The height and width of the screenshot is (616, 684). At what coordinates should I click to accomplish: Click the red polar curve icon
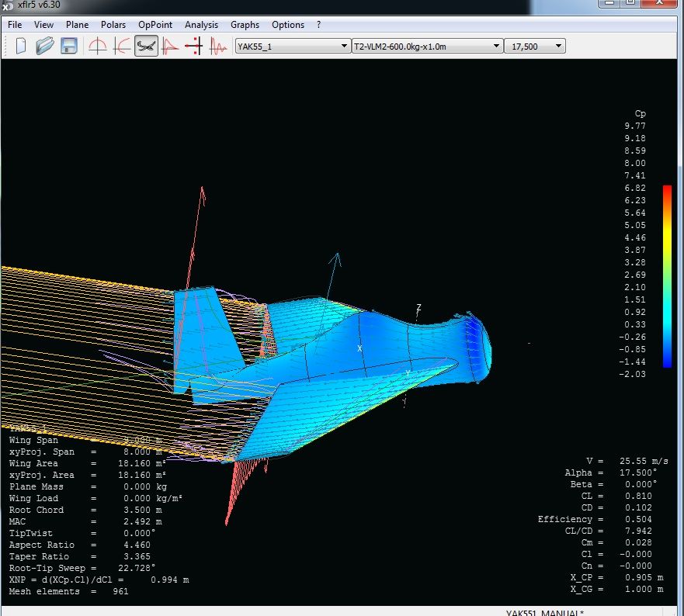pos(170,47)
